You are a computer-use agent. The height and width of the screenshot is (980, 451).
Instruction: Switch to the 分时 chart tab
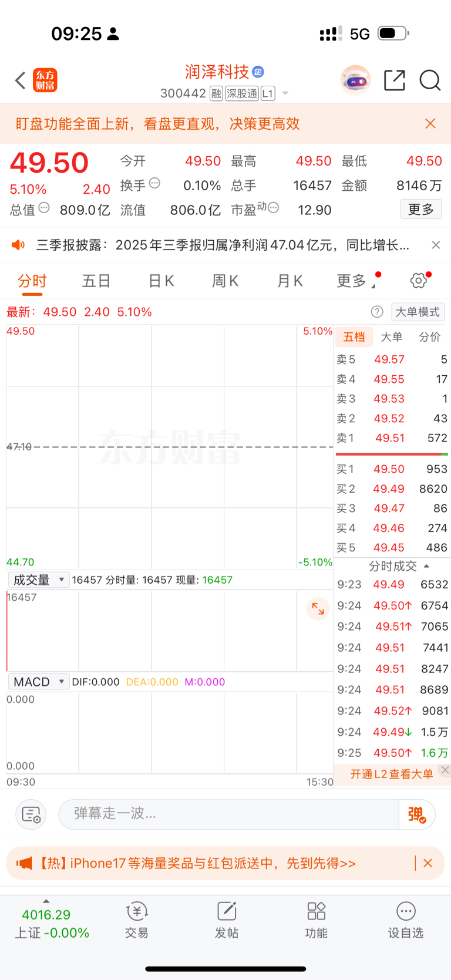(32, 281)
